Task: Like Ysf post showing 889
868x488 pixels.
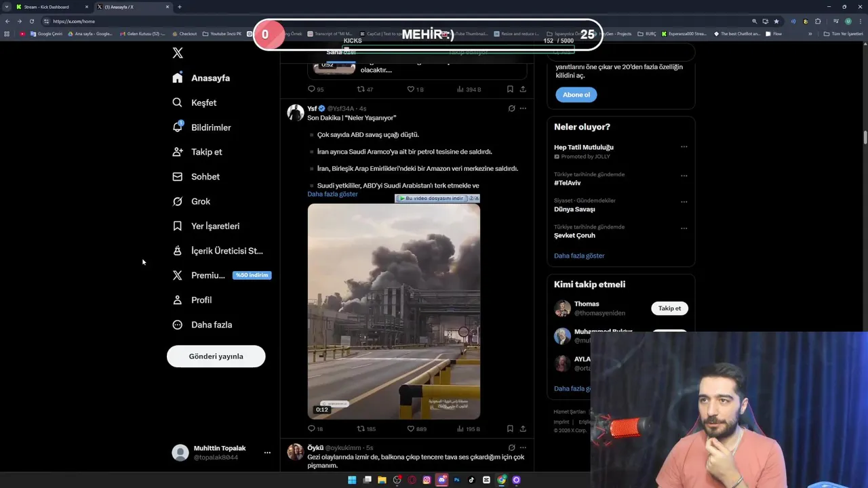Action: (416, 429)
